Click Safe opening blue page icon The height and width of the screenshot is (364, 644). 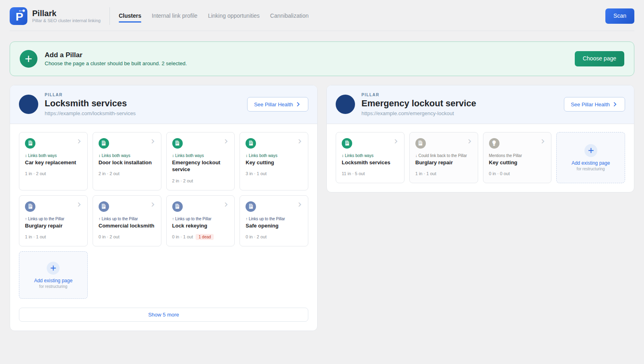pyautogui.click(x=251, y=207)
